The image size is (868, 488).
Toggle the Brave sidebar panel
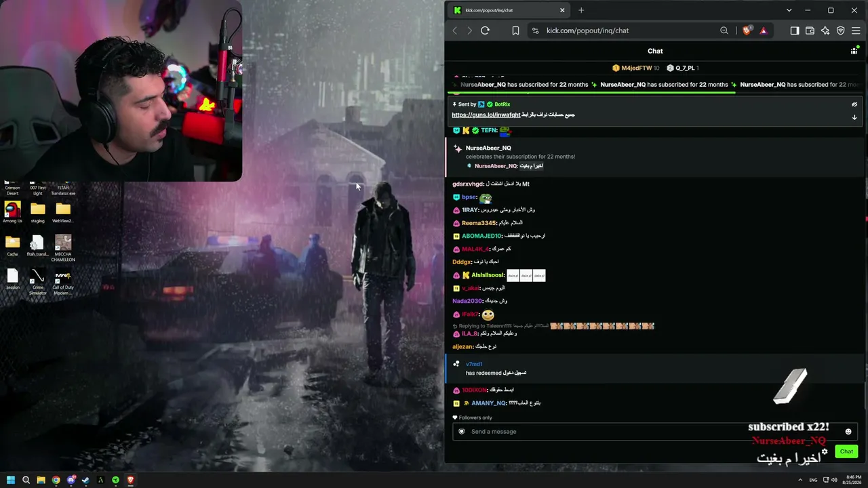pyautogui.click(x=795, y=30)
